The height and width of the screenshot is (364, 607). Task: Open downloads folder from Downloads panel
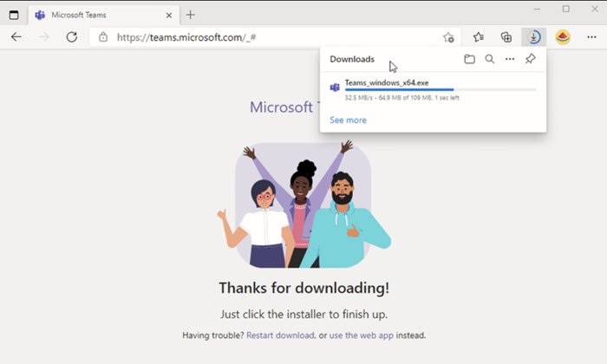click(470, 59)
